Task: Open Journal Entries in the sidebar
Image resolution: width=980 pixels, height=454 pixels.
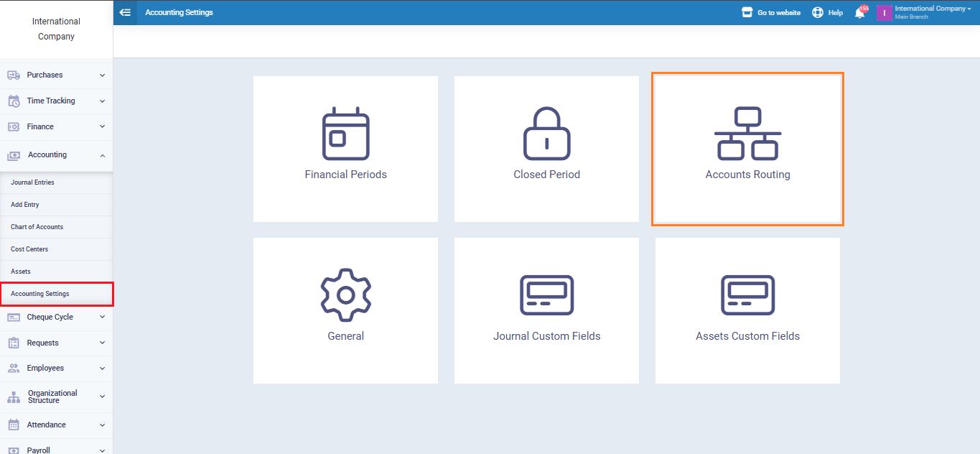Action: pos(33,182)
